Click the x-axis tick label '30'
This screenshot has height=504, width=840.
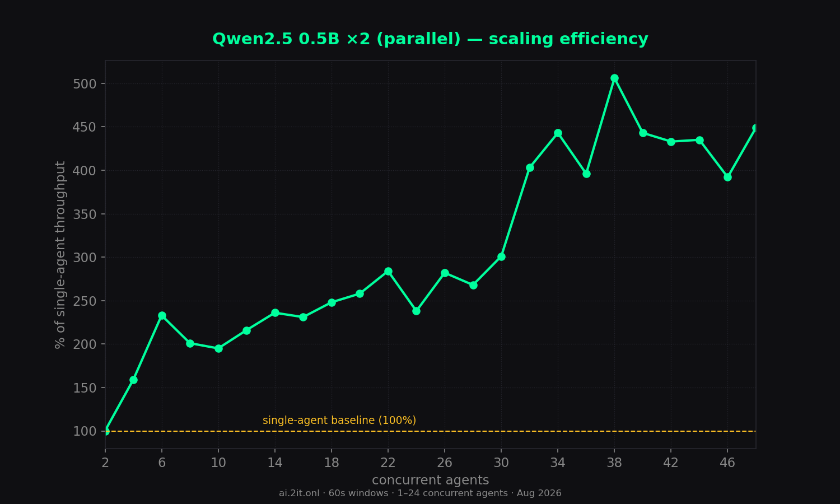[501, 463]
